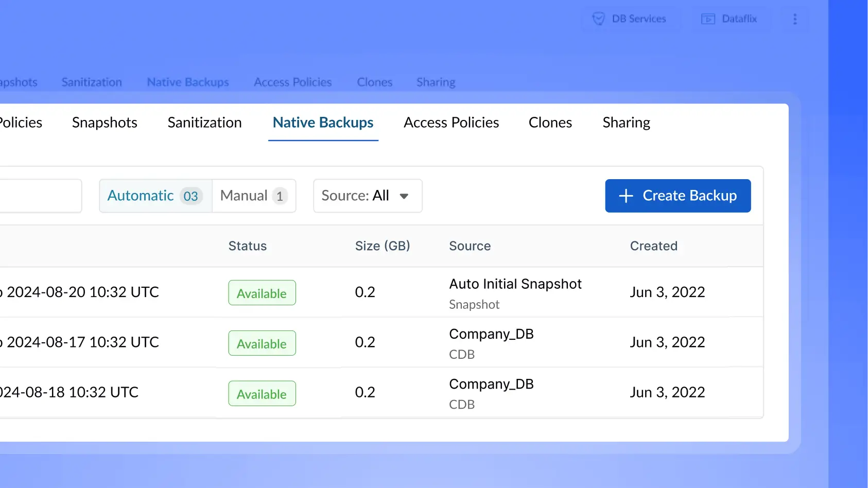
Task: Expand the Source: All dropdown
Action: pos(368,196)
